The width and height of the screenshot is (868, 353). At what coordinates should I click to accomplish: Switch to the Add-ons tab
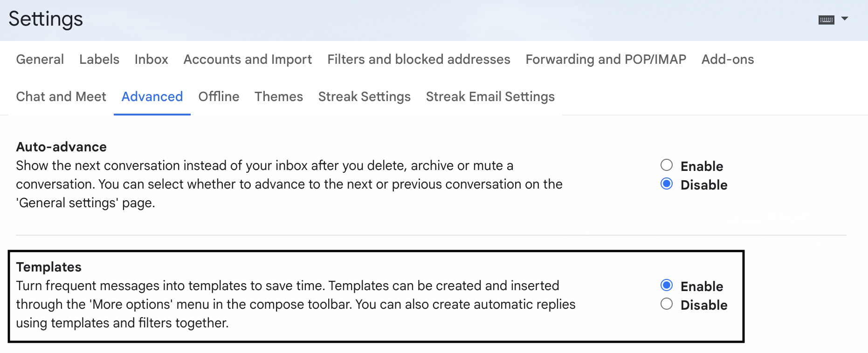tap(728, 59)
